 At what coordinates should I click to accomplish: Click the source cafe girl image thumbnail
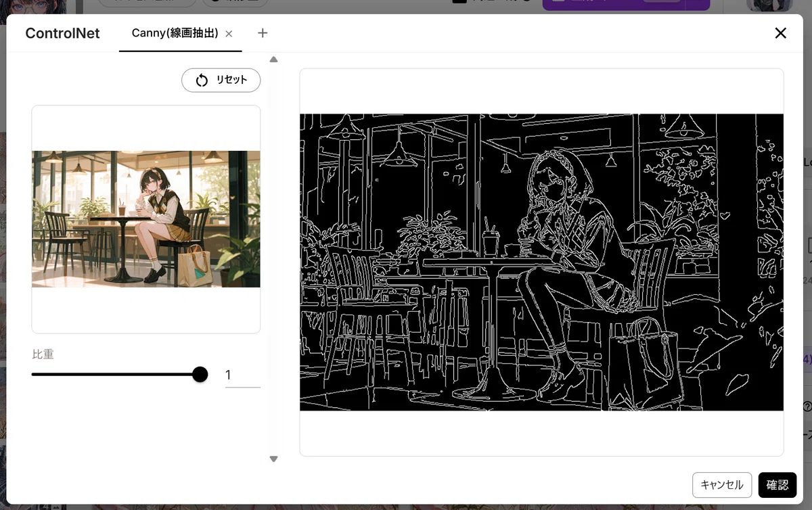tap(146, 219)
